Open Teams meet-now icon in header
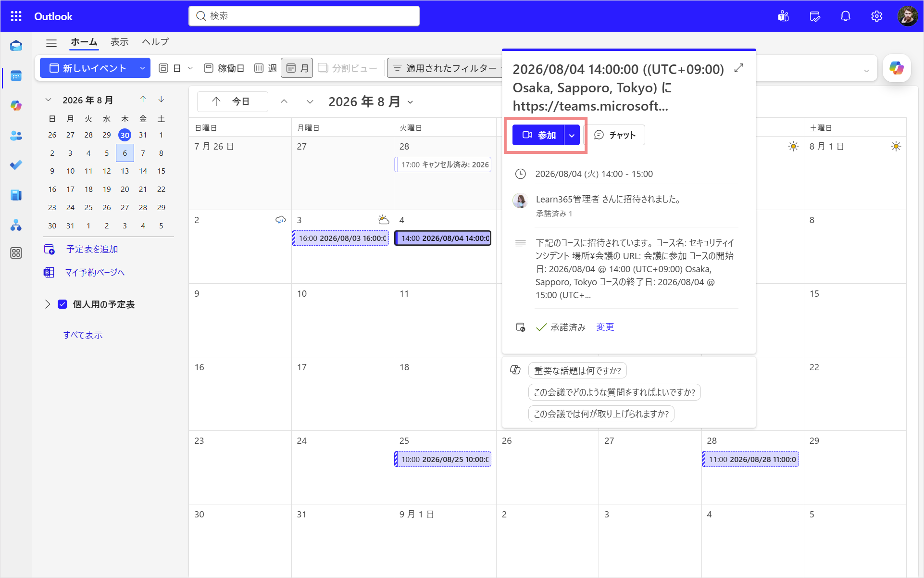The width and height of the screenshot is (924, 578). (784, 16)
